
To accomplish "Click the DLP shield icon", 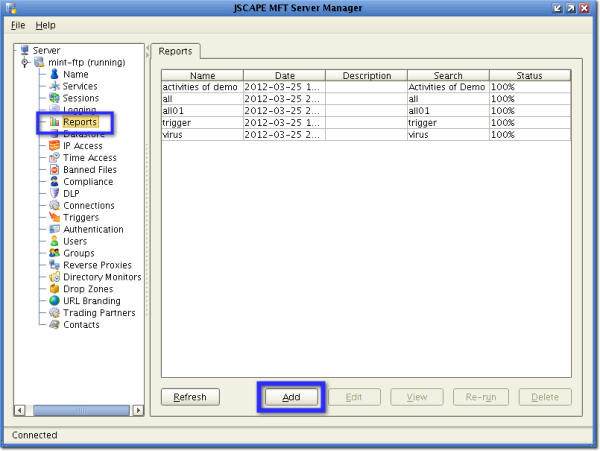I will pyautogui.click(x=54, y=193).
